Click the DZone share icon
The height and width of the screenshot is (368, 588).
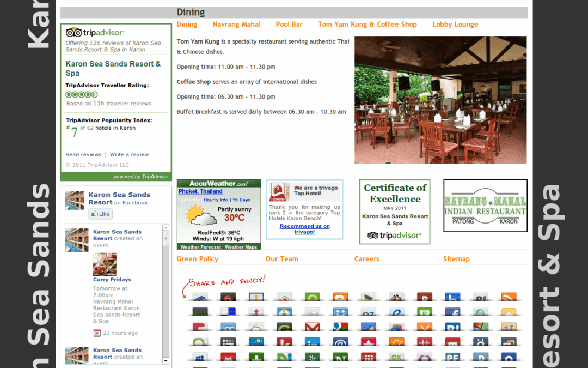pyautogui.click(x=369, y=312)
